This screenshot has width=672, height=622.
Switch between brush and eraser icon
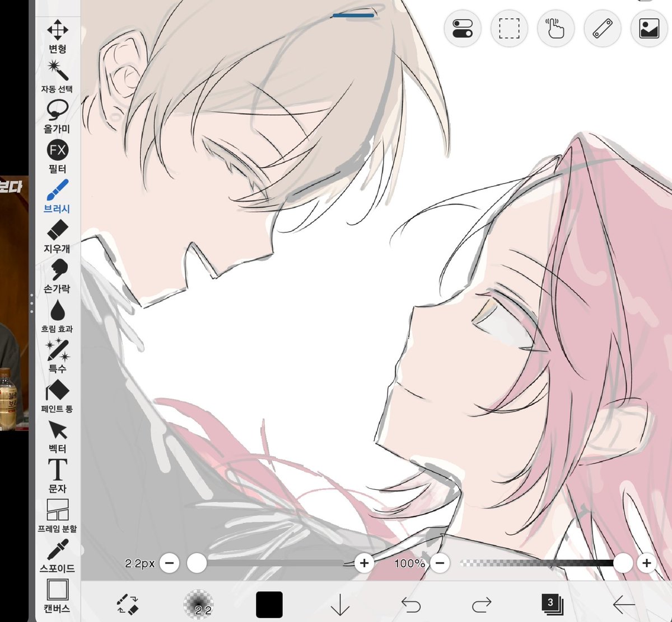tap(127, 605)
